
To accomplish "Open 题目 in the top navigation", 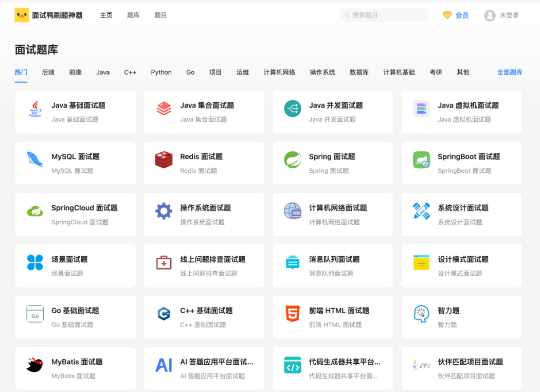I will (160, 15).
